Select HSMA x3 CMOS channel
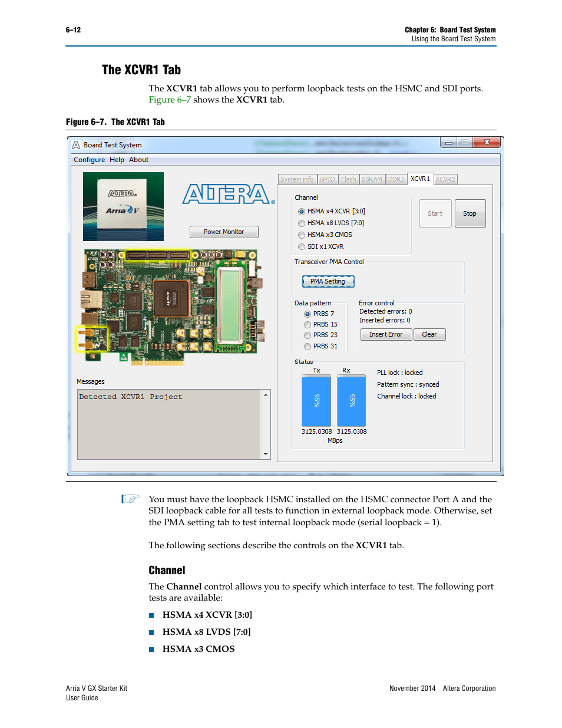Screen dimensions: 562x728 click(301, 235)
